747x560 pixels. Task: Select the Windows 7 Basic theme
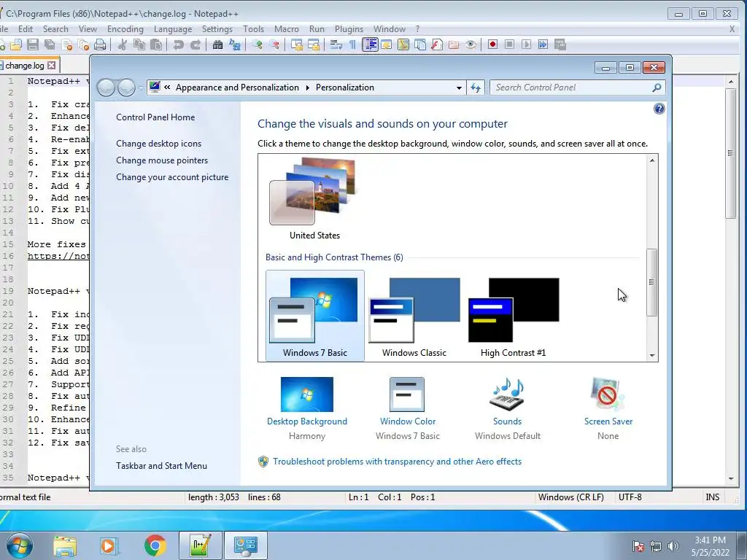pyautogui.click(x=315, y=316)
